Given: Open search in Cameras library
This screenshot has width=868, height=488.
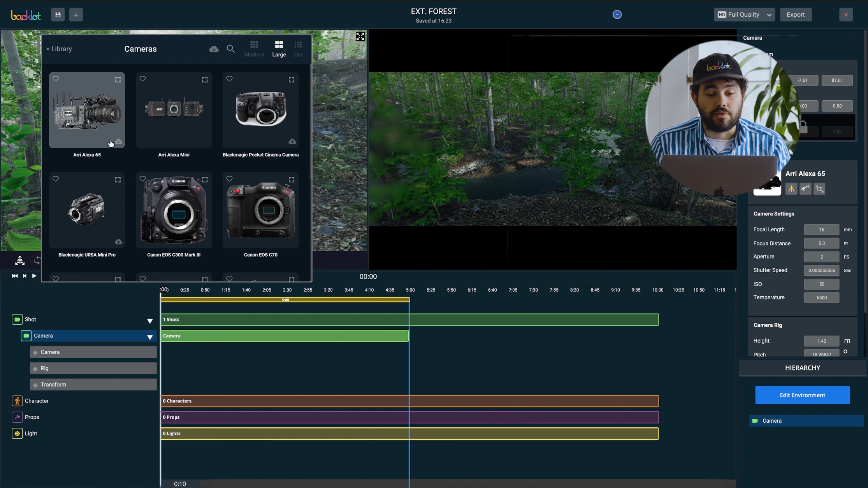Looking at the screenshot, I should pyautogui.click(x=230, y=49).
